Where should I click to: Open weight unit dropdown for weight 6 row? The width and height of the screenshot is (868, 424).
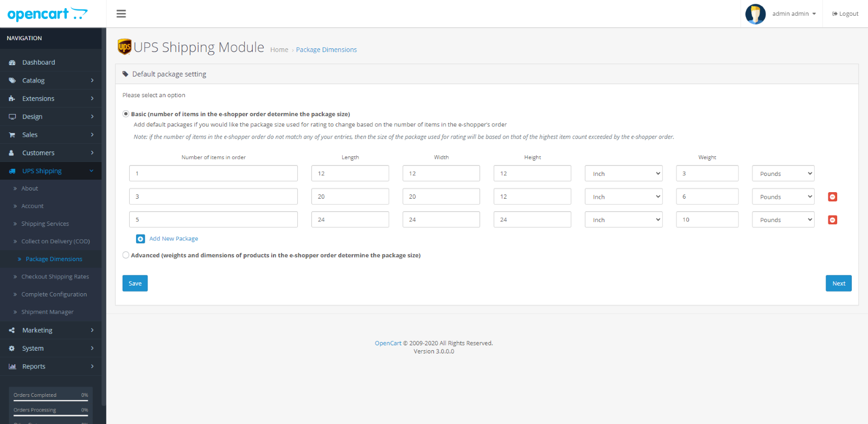[x=783, y=197]
